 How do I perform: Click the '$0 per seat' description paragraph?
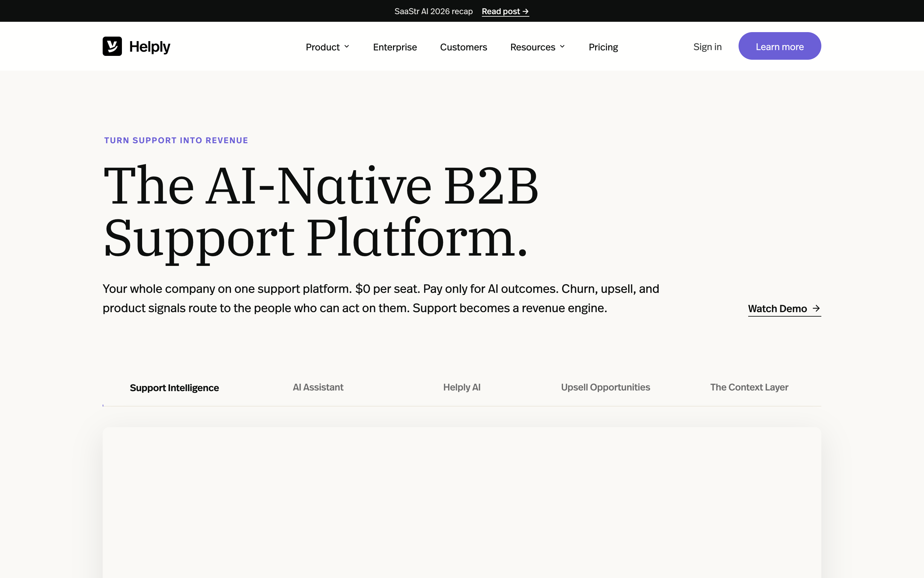[x=381, y=298]
